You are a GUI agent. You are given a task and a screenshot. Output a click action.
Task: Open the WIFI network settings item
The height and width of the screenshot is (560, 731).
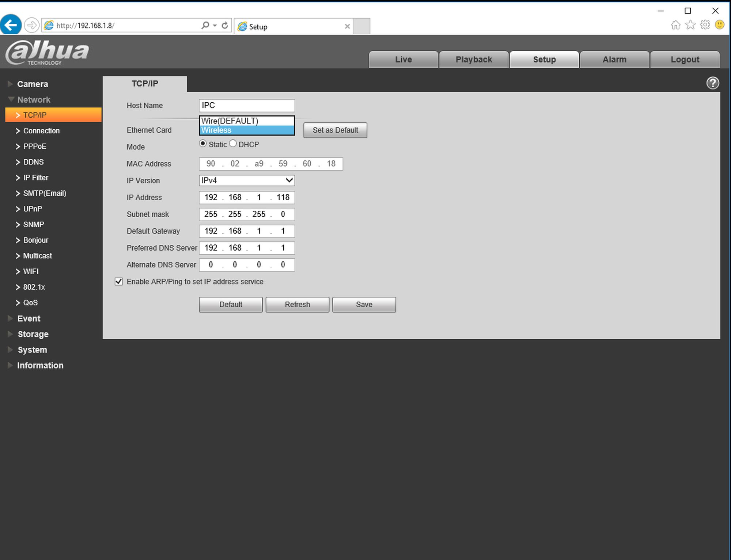coord(31,271)
